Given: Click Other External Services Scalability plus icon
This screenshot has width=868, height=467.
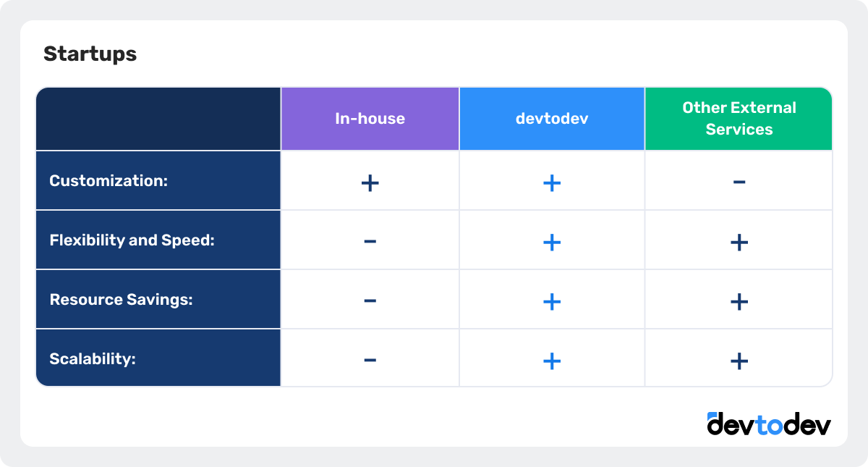Looking at the screenshot, I should point(739,361).
